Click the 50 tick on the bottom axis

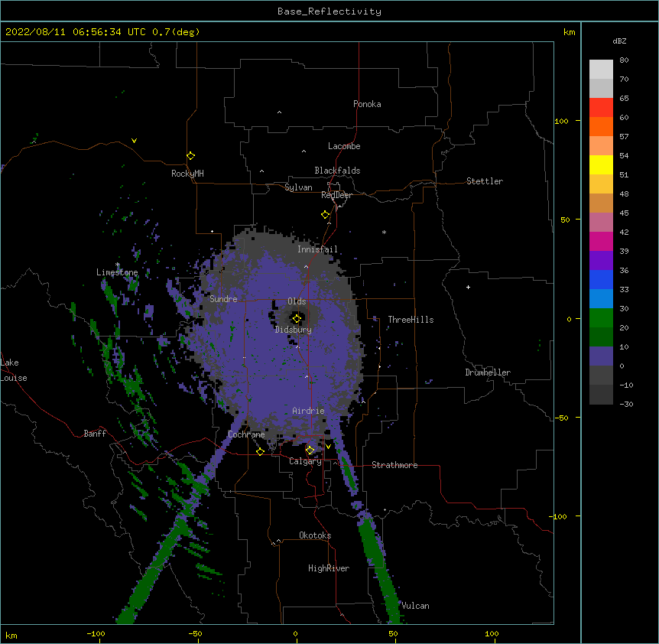tap(393, 633)
